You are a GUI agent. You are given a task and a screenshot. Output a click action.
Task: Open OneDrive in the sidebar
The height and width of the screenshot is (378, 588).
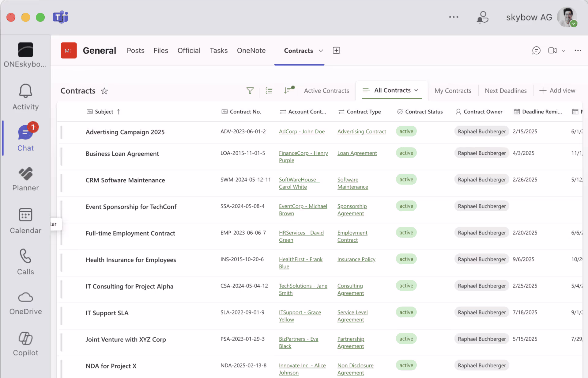pos(25,303)
